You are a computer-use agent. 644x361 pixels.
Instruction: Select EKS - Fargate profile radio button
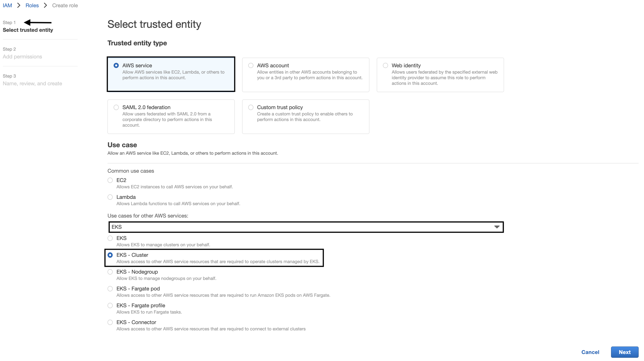coord(110,306)
